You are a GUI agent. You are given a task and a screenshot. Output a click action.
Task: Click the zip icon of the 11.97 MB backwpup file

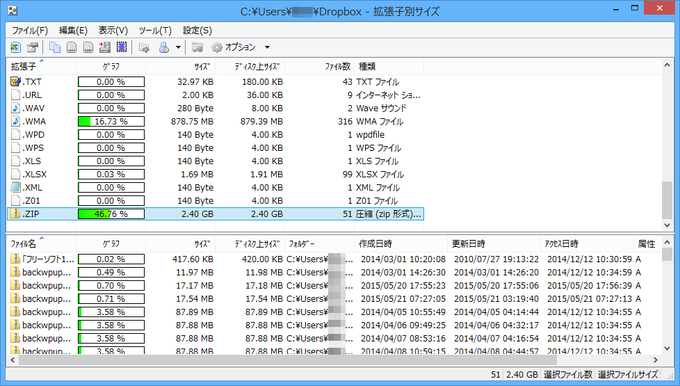[16, 272]
